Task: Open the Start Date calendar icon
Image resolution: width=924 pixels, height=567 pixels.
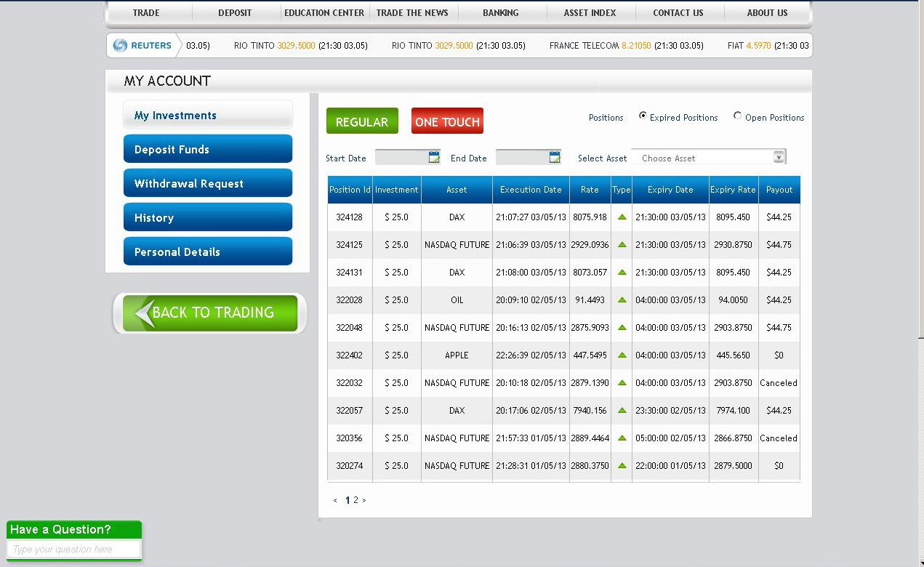Action: pos(435,157)
